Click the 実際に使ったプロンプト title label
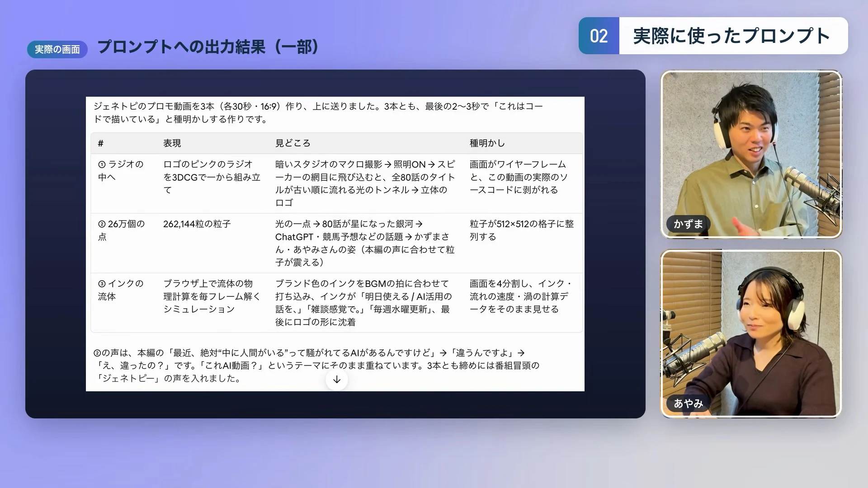Viewport: 868px width, 488px height. (x=732, y=36)
